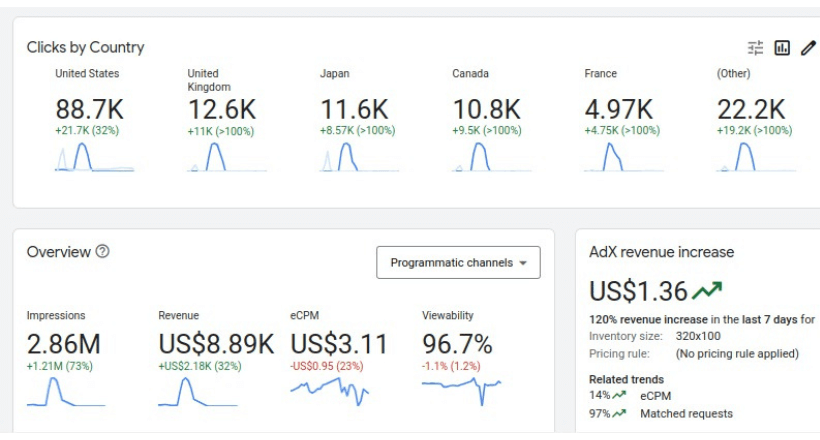Screen dimensions: 820x440
Task: Click the Impressions 2.86M metric
Action: (x=64, y=344)
